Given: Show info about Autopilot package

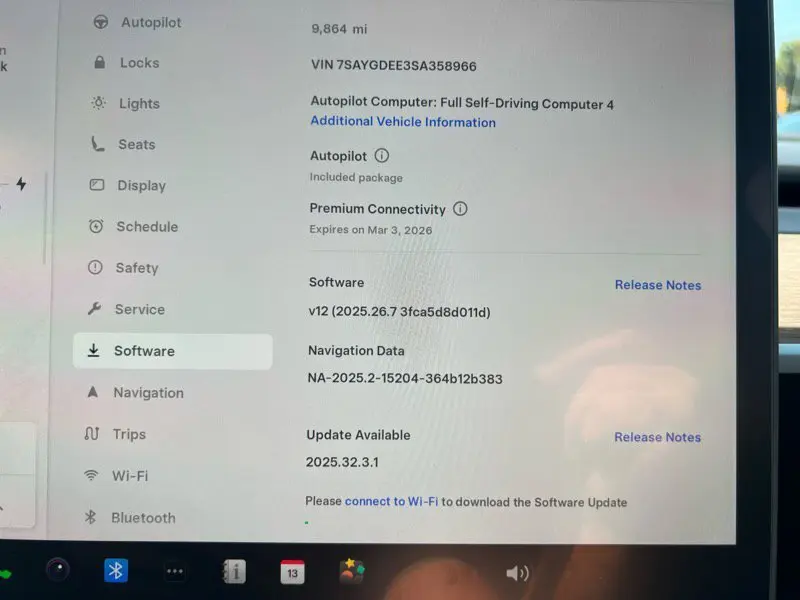Looking at the screenshot, I should pyautogui.click(x=382, y=155).
